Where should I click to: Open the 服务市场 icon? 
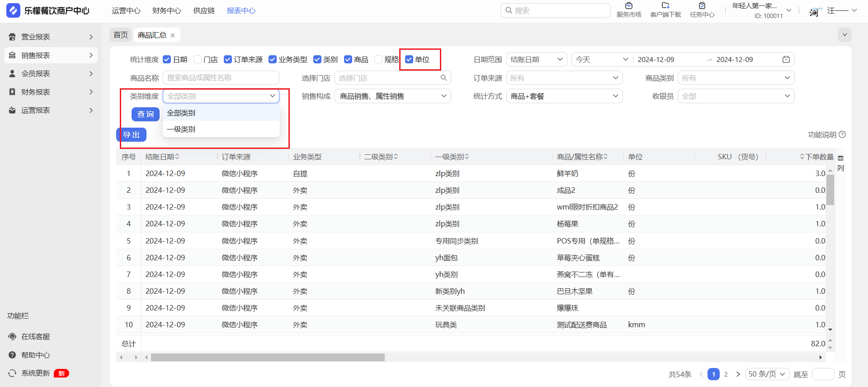click(x=629, y=6)
